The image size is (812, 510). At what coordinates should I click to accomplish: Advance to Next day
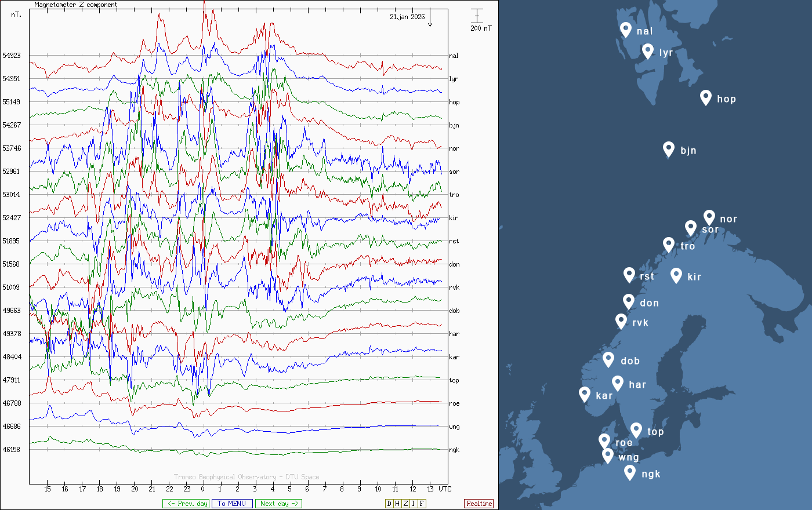(278, 504)
